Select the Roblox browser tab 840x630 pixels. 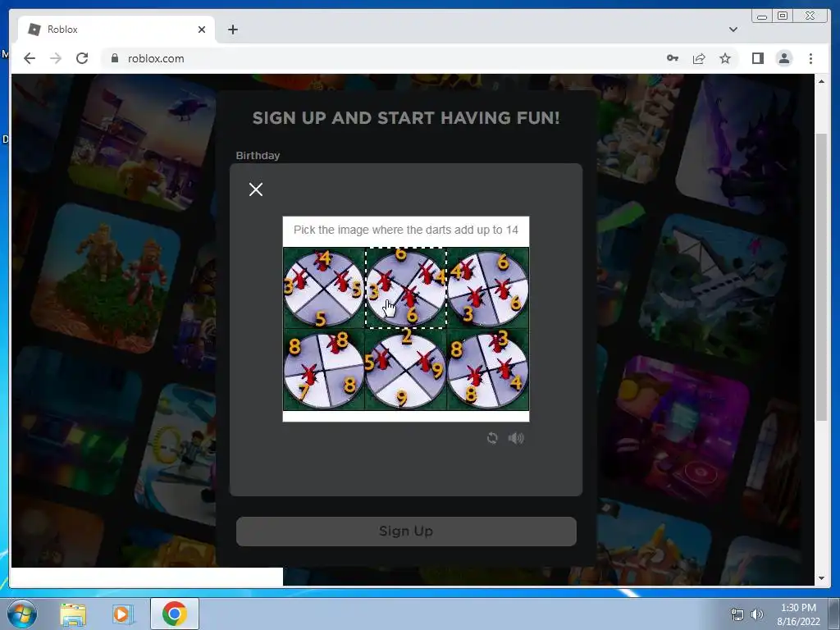click(x=116, y=30)
